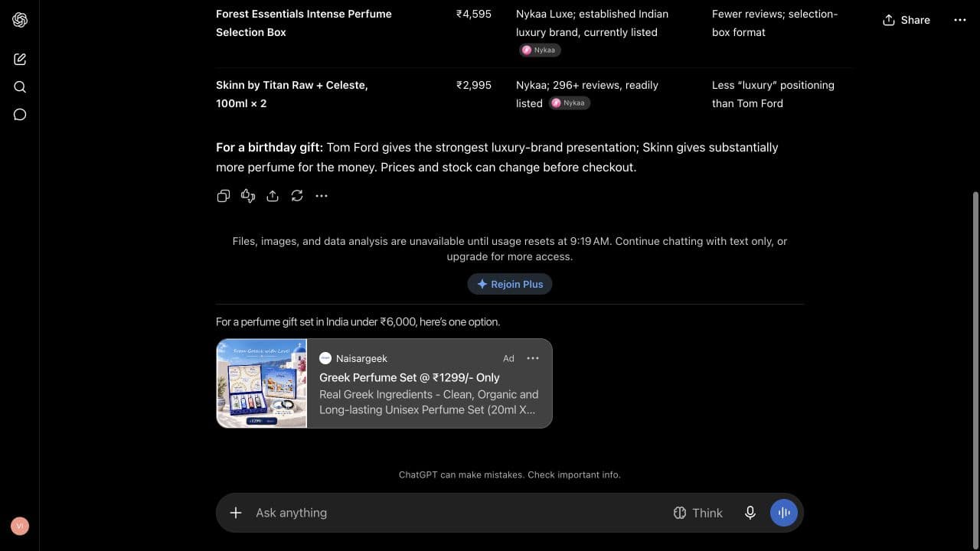This screenshot has width=980, height=551.
Task: Click "ChatGPT can make mistakes" disclaimer text
Action: point(510,474)
